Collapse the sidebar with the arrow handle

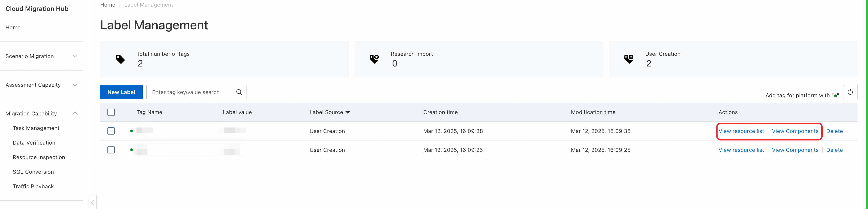point(93,203)
